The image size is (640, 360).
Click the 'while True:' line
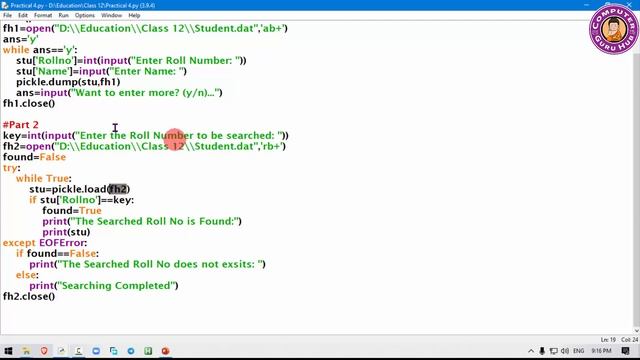[x=44, y=178]
